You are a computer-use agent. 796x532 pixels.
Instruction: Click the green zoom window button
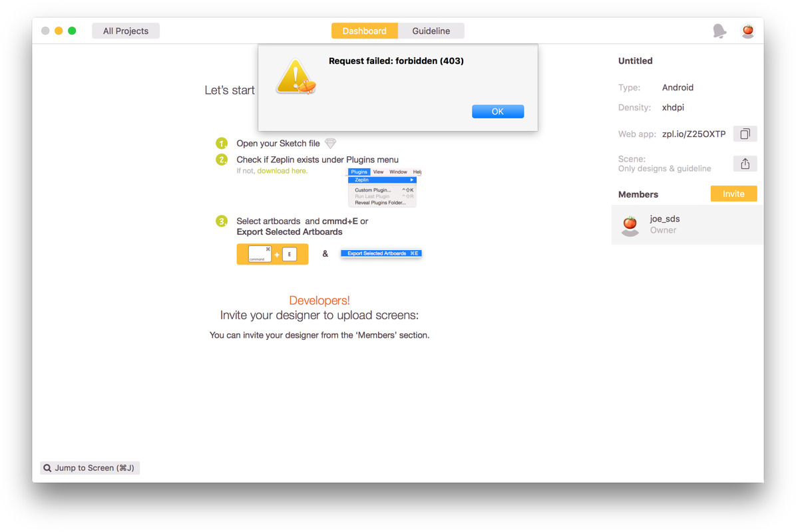pyautogui.click(x=72, y=31)
